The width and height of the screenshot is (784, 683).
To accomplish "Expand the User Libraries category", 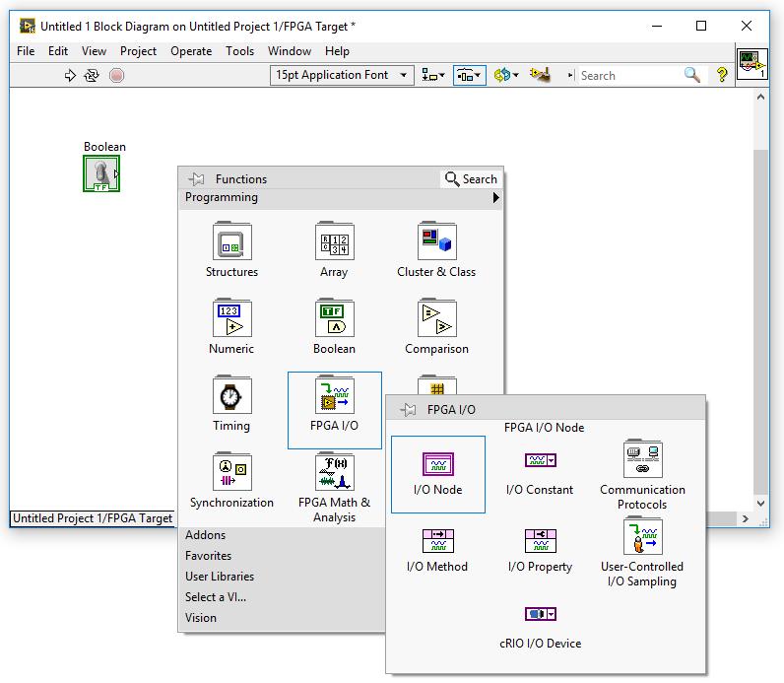I will [x=220, y=577].
